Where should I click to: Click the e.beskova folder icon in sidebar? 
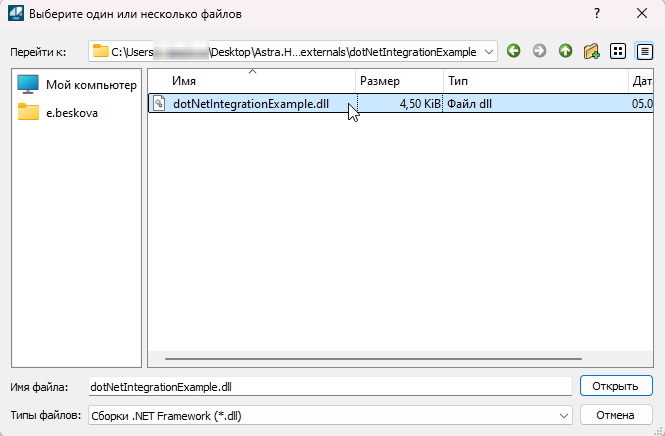28,112
